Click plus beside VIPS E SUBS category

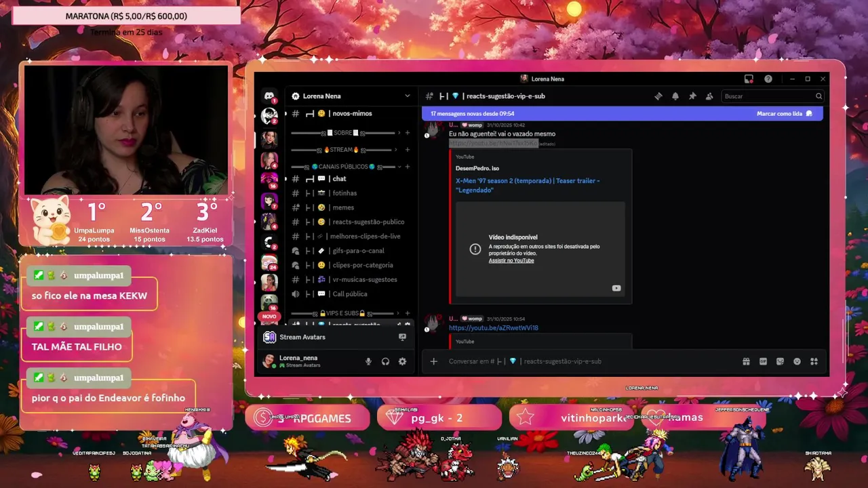(408, 313)
